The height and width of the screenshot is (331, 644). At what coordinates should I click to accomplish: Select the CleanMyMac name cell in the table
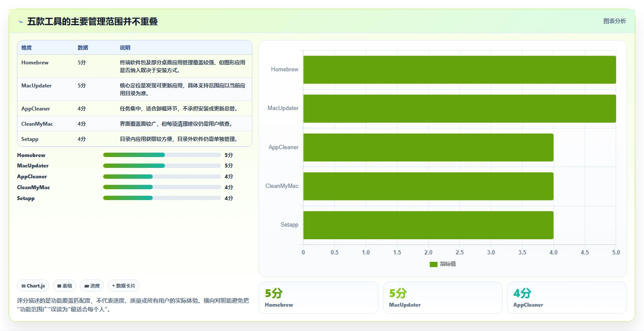point(37,124)
